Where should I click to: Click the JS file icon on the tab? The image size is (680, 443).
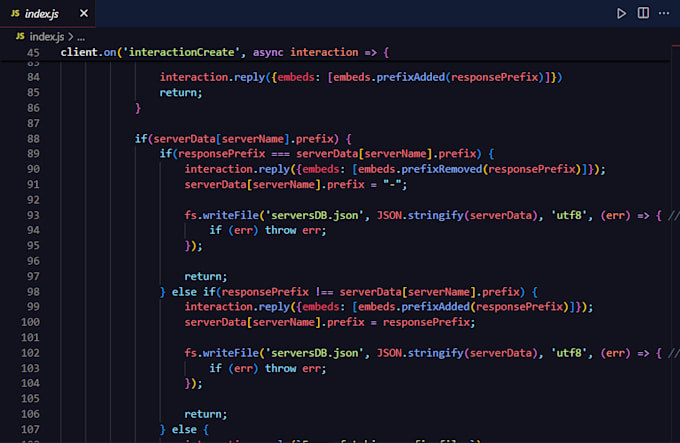click(x=15, y=13)
